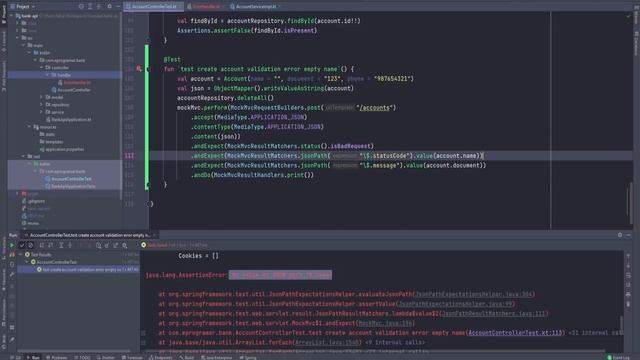Open JsonPathExpectationsHelper.java:99 stack trace link

(456, 304)
